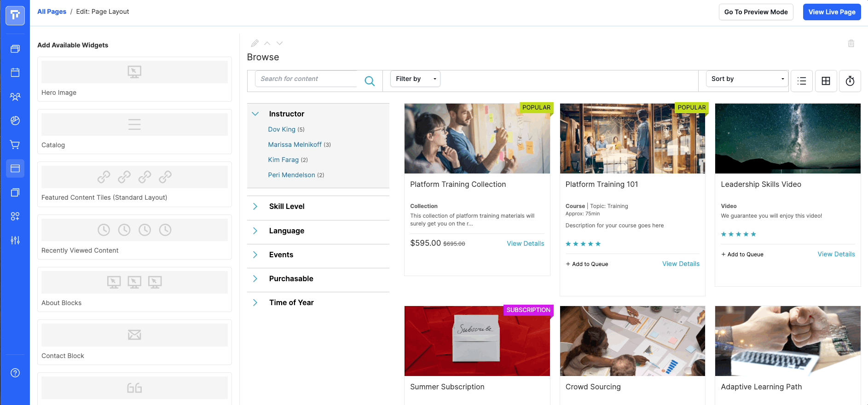This screenshot has width=868, height=405.
Task: Click the Summer Subscription title
Action: pyautogui.click(x=447, y=387)
